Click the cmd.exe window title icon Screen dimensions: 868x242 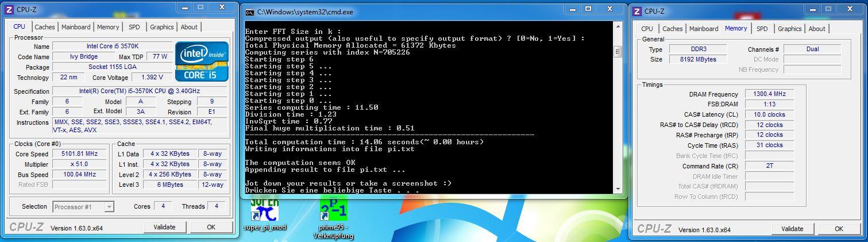coord(249,11)
